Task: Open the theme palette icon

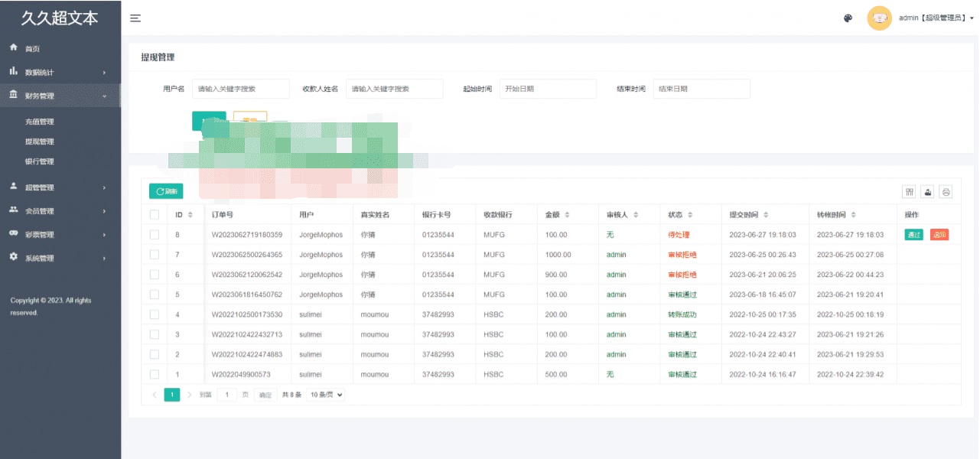Action: [x=848, y=18]
